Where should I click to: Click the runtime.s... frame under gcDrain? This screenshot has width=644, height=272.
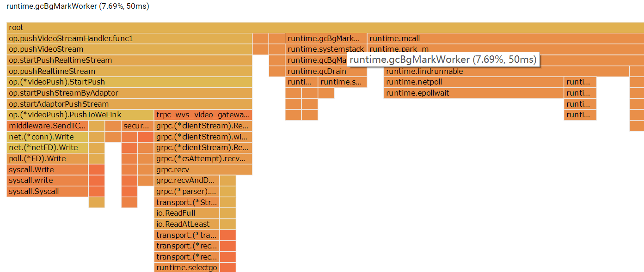click(x=342, y=82)
